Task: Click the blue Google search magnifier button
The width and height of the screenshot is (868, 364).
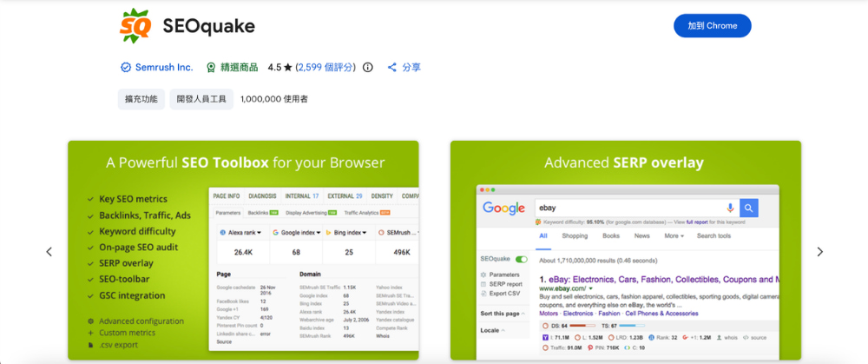Action: click(749, 208)
